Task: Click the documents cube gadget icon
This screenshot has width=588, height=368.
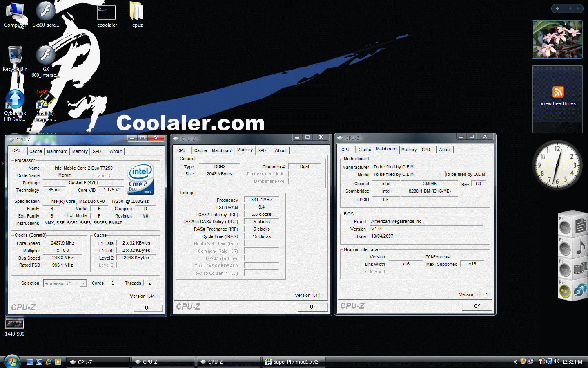Action: (x=580, y=226)
